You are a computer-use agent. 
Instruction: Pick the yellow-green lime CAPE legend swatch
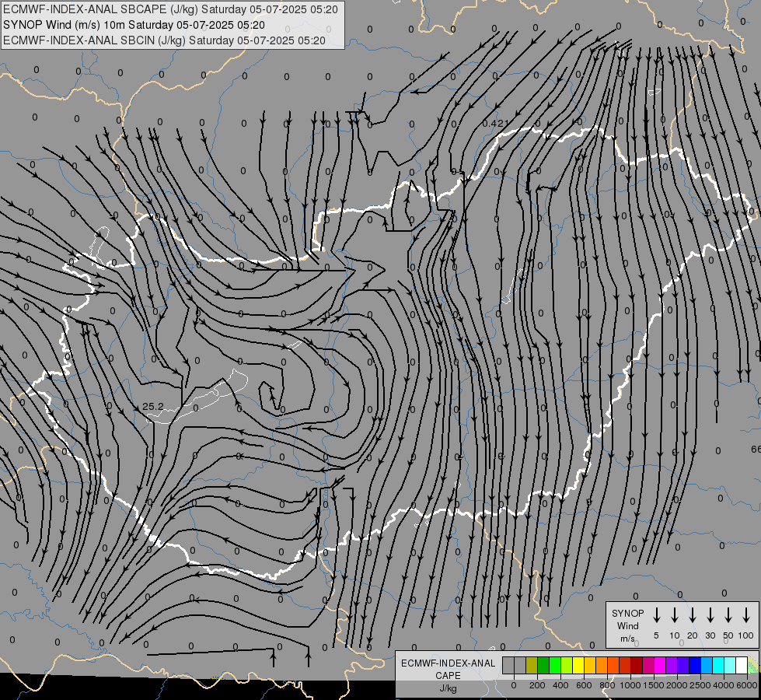point(567,665)
